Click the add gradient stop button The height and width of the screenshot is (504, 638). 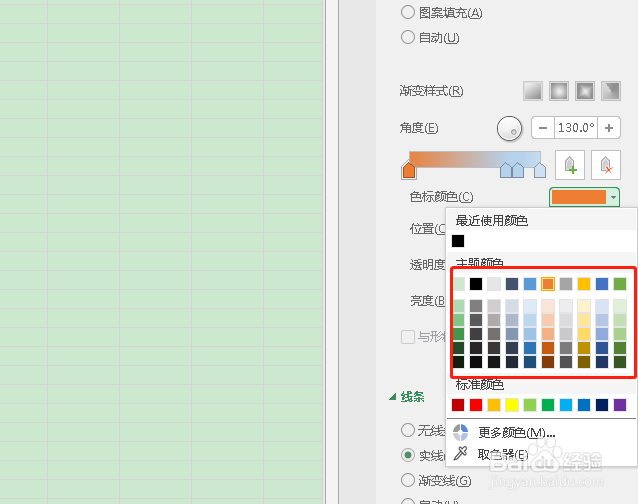570,165
